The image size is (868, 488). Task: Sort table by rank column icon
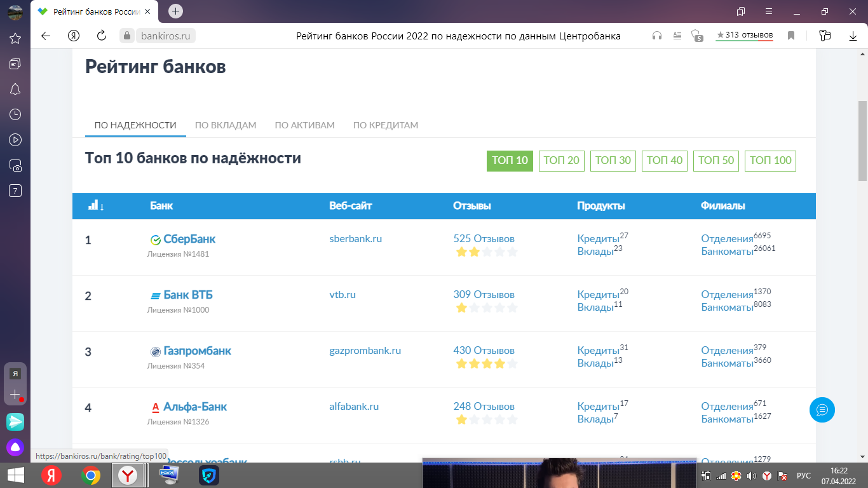click(x=96, y=205)
